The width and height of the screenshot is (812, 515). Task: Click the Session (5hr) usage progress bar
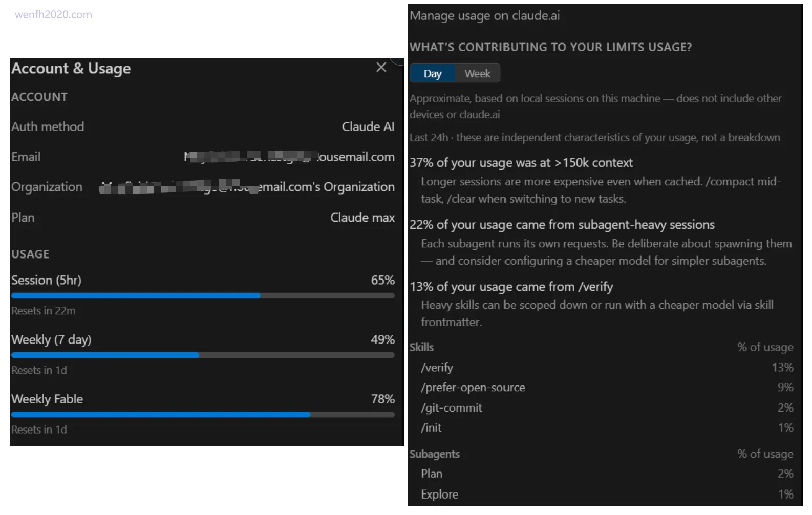(203, 296)
